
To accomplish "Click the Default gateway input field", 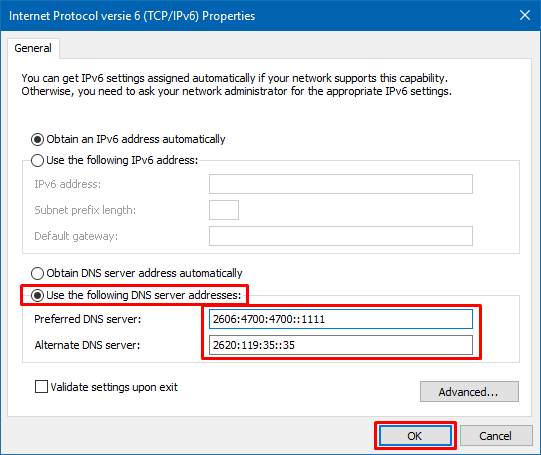I will 341,236.
